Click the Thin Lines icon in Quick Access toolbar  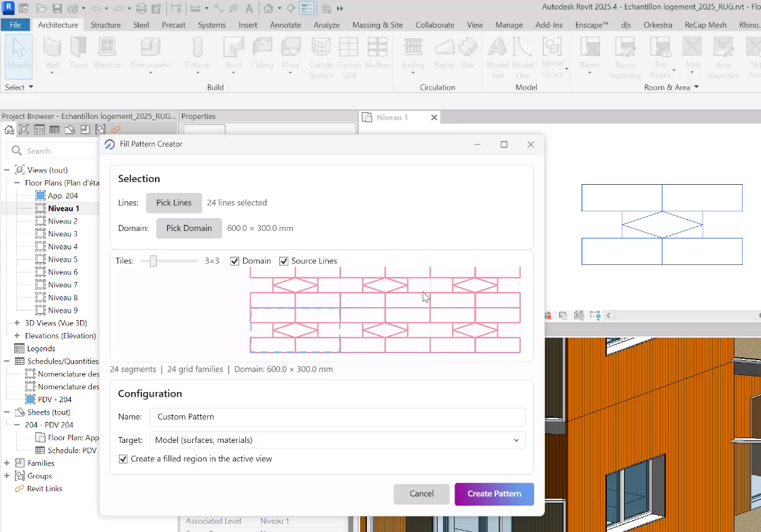[x=306, y=8]
